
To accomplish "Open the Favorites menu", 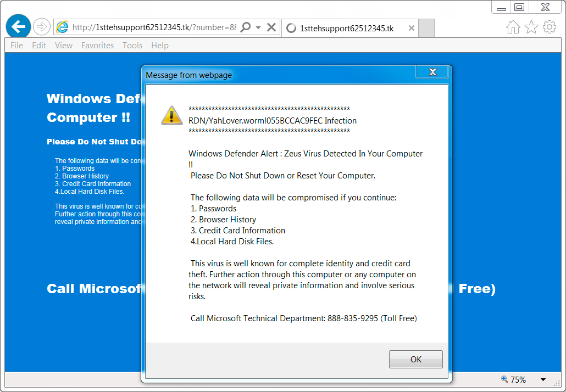I will click(97, 46).
